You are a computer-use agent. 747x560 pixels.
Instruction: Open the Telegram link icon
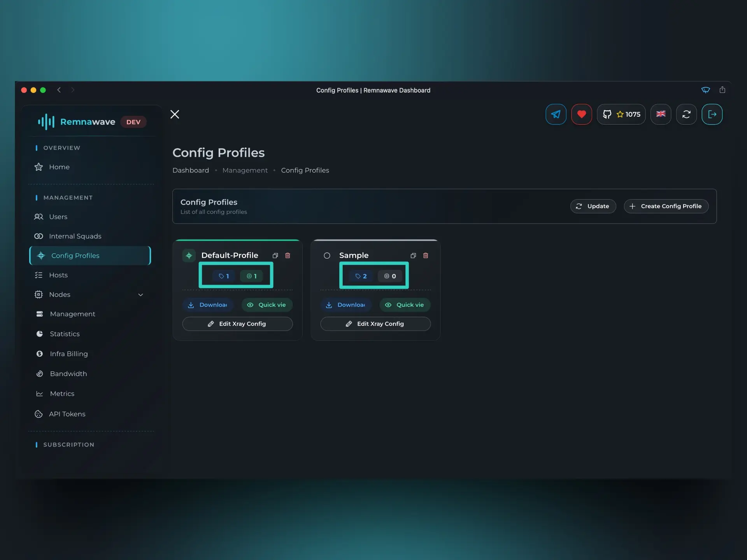[x=556, y=114]
